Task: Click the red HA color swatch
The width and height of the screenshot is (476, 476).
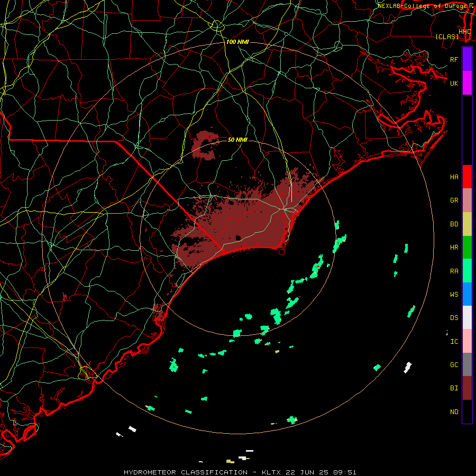Action: [x=467, y=177]
